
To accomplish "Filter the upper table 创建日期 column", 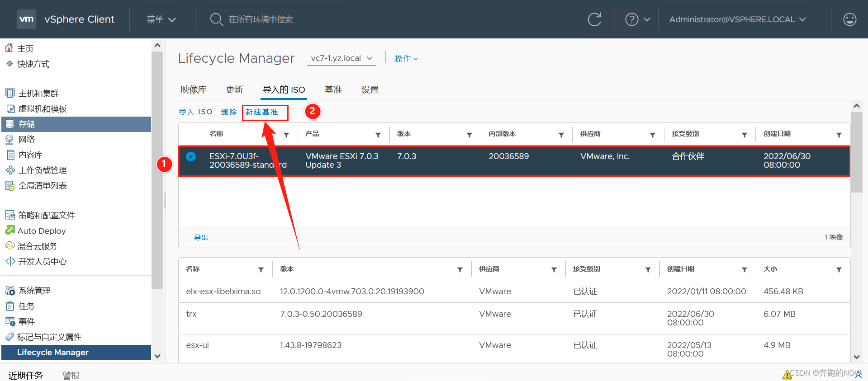I will 839,135.
